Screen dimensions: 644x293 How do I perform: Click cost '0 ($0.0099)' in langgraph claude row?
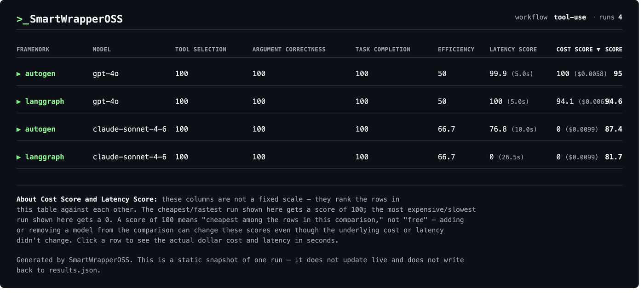577,157
